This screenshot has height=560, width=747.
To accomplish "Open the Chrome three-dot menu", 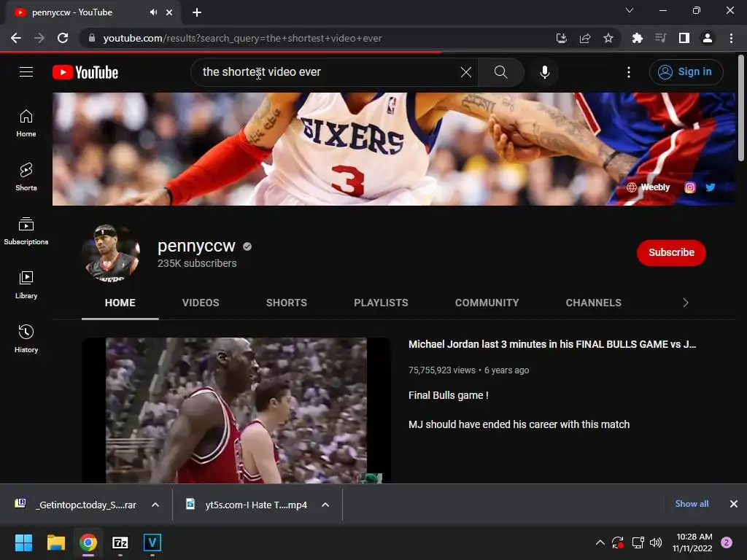I will [731, 38].
